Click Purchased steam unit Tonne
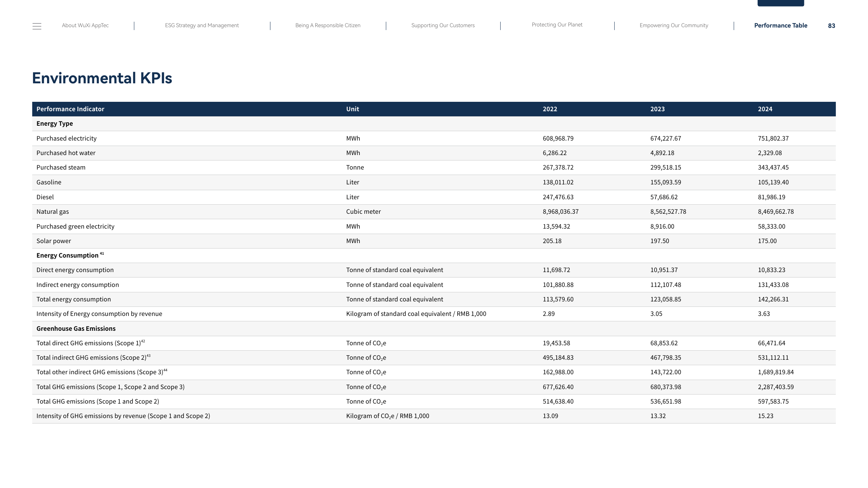Image resolution: width=868 pixels, height=488 pixels. click(355, 167)
